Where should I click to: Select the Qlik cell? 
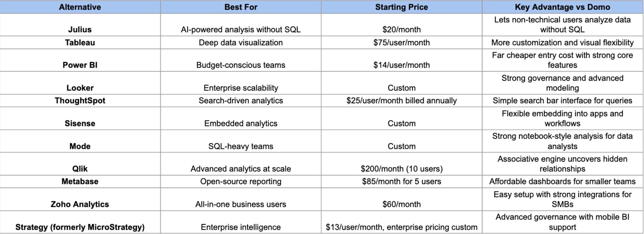point(80,164)
